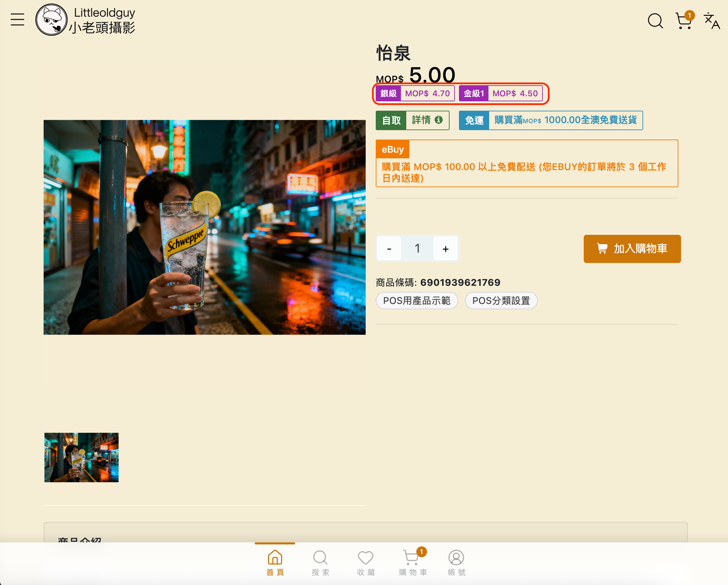Click the 銀級 MOP$ 4.70 price badge
The image size is (728, 585).
415,94
